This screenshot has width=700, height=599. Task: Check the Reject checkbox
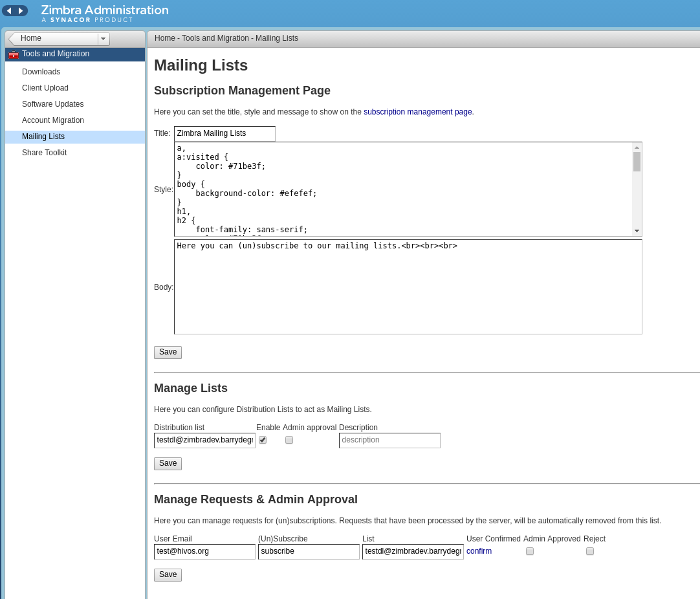[590, 551]
